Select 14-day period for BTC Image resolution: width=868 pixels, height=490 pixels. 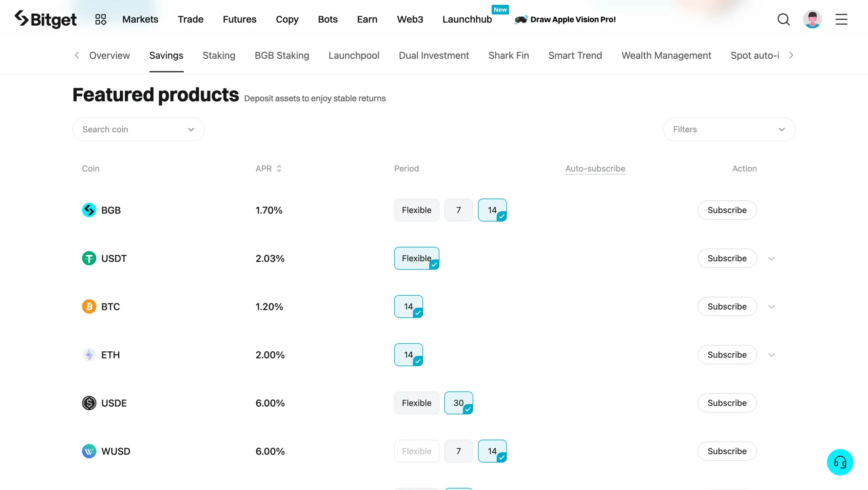click(x=408, y=307)
